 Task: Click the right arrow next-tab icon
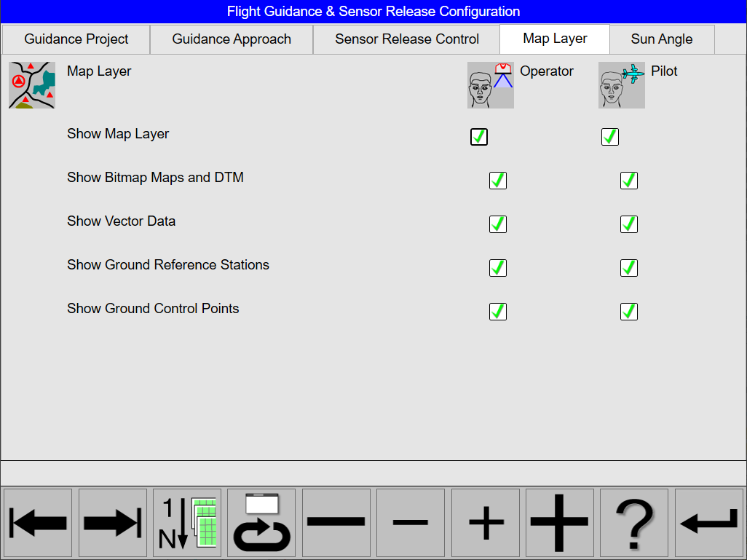[x=113, y=523]
